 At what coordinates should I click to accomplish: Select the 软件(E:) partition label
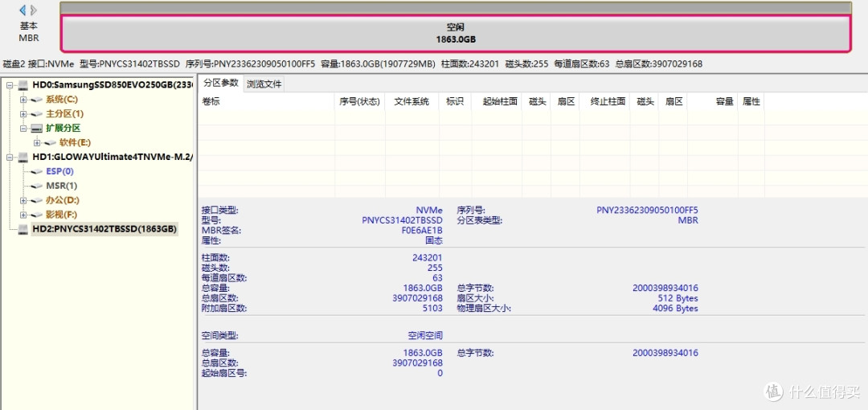pyautogui.click(x=75, y=143)
